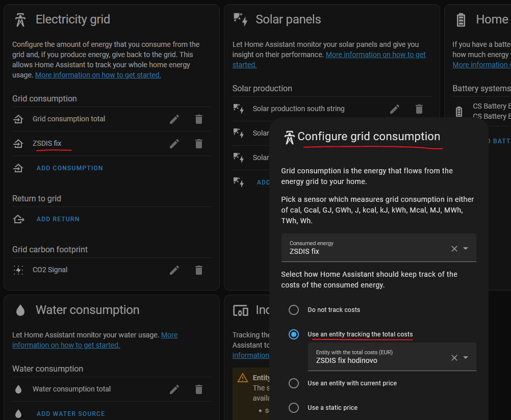Image resolution: width=511 pixels, height=420 pixels.
Task: Click the CO2 Signal label
Action: click(50, 270)
